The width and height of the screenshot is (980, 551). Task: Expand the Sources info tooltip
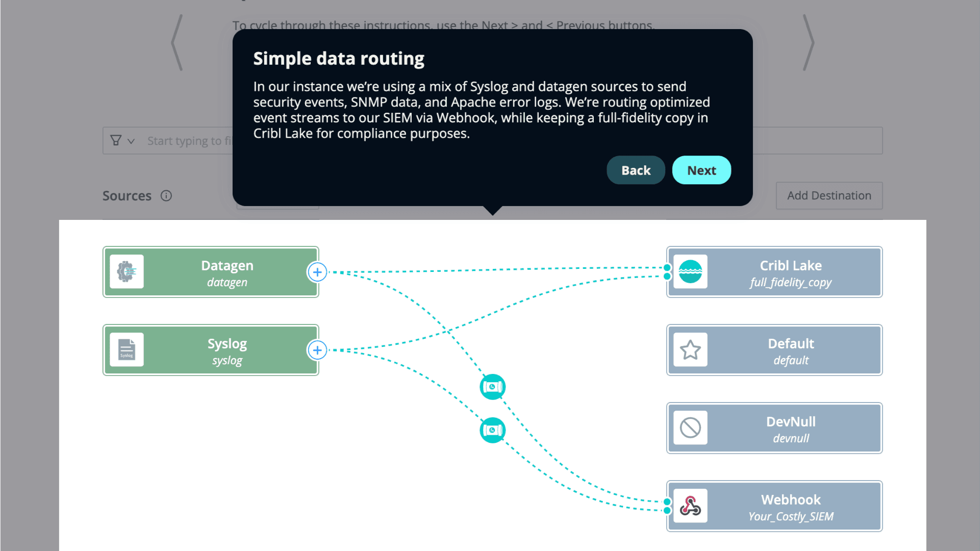[x=166, y=195]
